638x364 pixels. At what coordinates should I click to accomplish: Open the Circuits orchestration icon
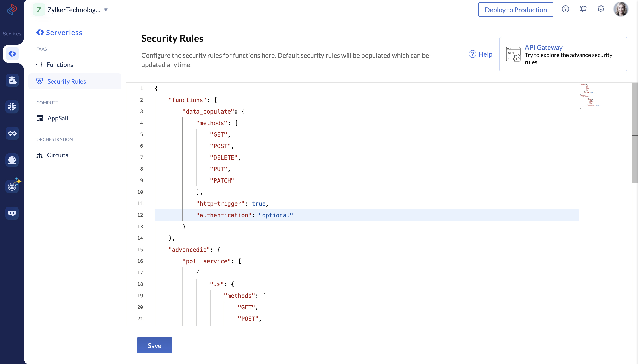40,155
